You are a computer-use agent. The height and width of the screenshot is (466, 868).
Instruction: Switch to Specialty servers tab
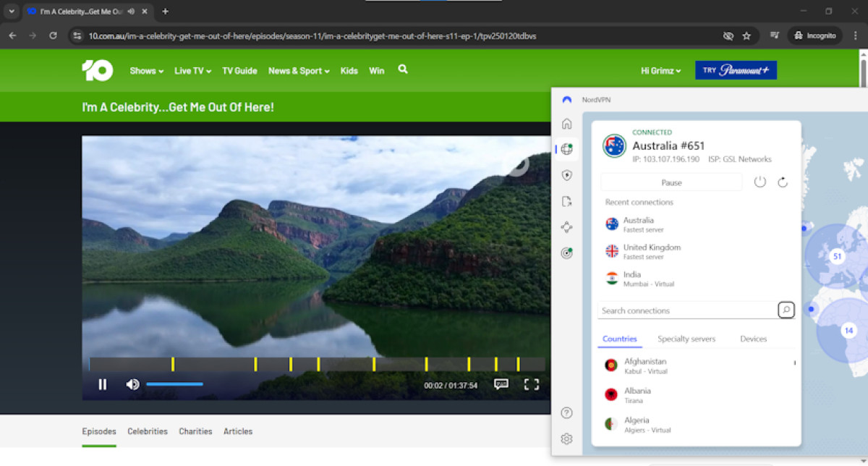coord(686,339)
